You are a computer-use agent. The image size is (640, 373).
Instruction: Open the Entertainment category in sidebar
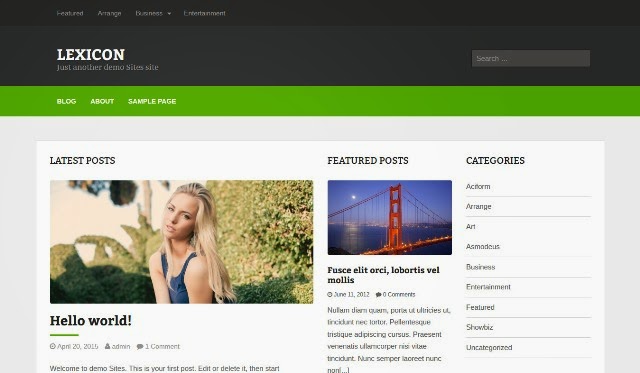(x=488, y=287)
